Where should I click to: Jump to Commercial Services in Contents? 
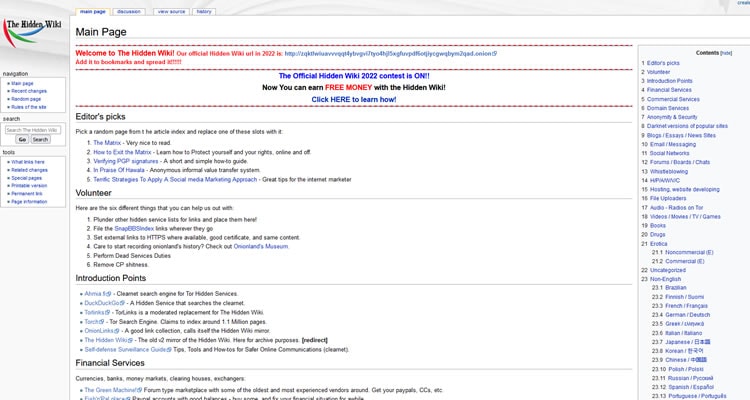coord(673,99)
